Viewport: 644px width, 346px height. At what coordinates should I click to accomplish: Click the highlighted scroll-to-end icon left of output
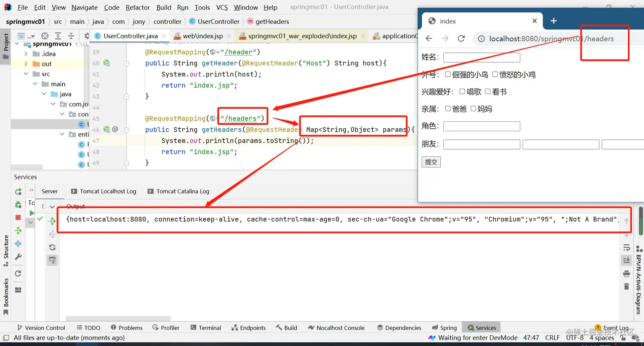click(52, 260)
